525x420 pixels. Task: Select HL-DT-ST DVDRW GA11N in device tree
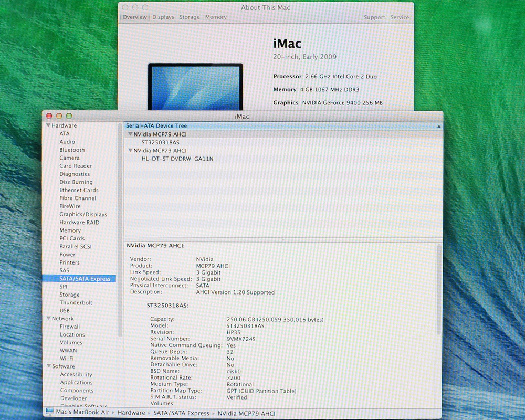[x=177, y=159]
